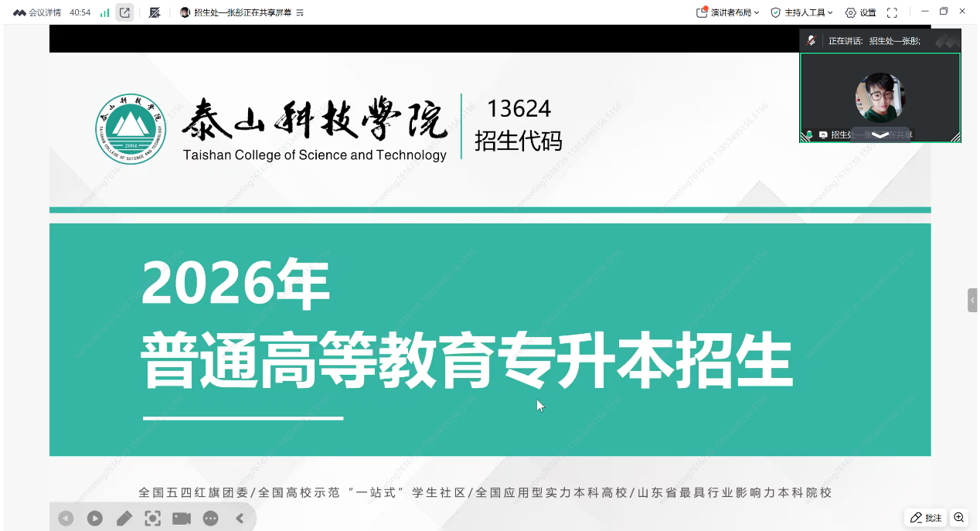Enter fullscreen mode with the fullscreen icon
The width and height of the screenshot is (980, 531).
tap(892, 12)
